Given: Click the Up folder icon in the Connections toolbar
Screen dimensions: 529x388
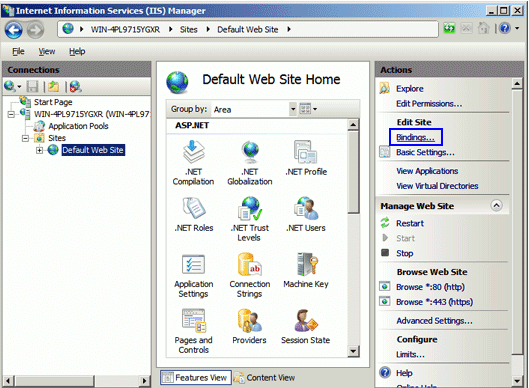Looking at the screenshot, I should tap(53, 86).
